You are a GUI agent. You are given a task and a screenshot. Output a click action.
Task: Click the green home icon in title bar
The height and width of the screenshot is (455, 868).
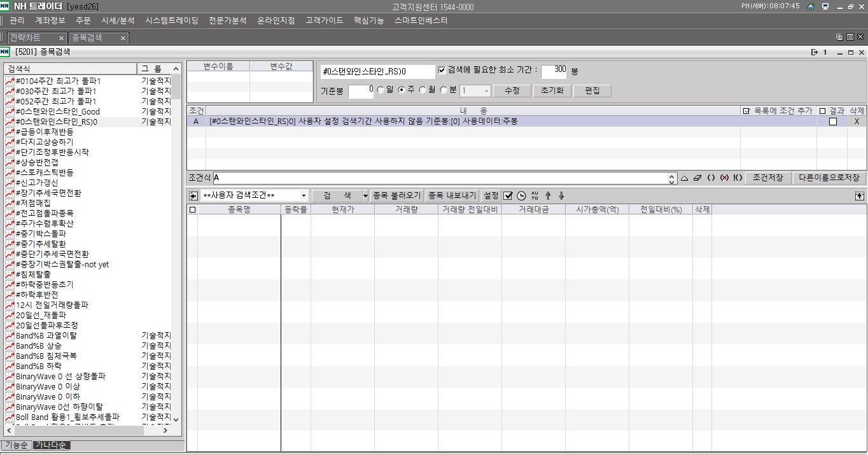pos(811,7)
